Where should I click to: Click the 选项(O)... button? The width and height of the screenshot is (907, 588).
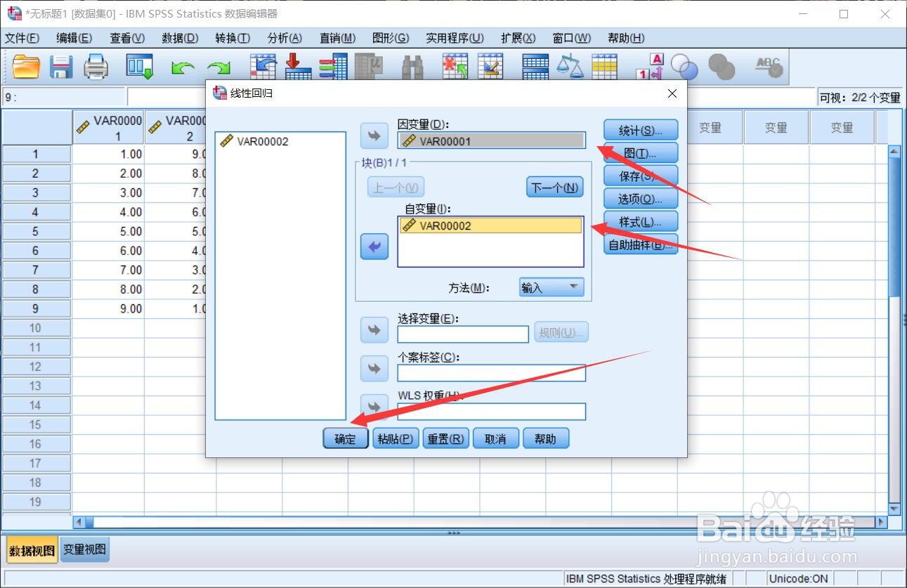tap(641, 199)
